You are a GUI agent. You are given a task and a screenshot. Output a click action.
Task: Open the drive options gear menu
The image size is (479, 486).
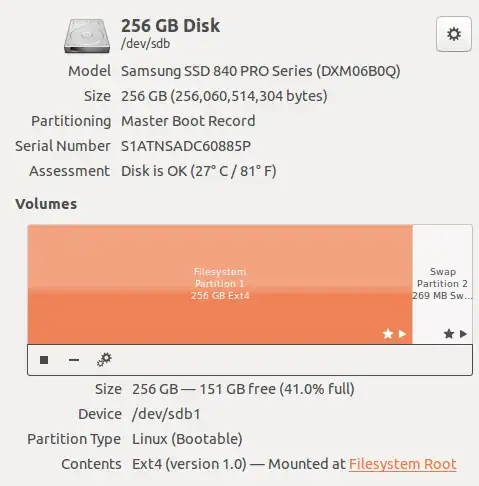point(454,34)
